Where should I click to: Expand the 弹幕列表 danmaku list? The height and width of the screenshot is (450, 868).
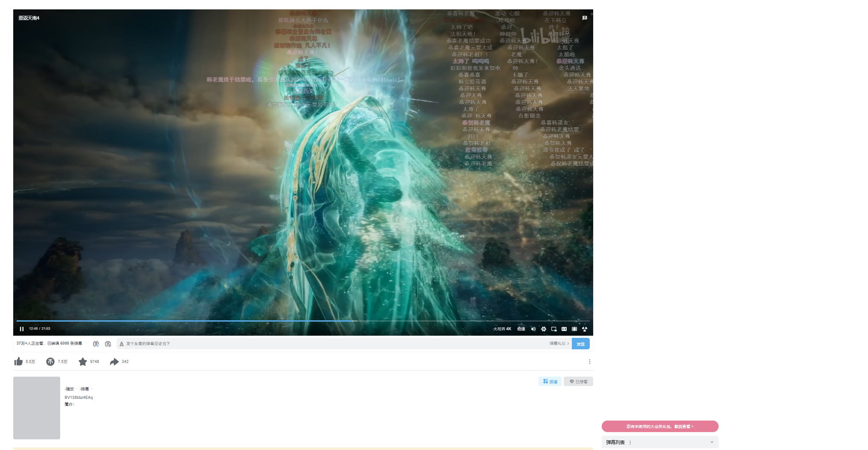pos(712,442)
